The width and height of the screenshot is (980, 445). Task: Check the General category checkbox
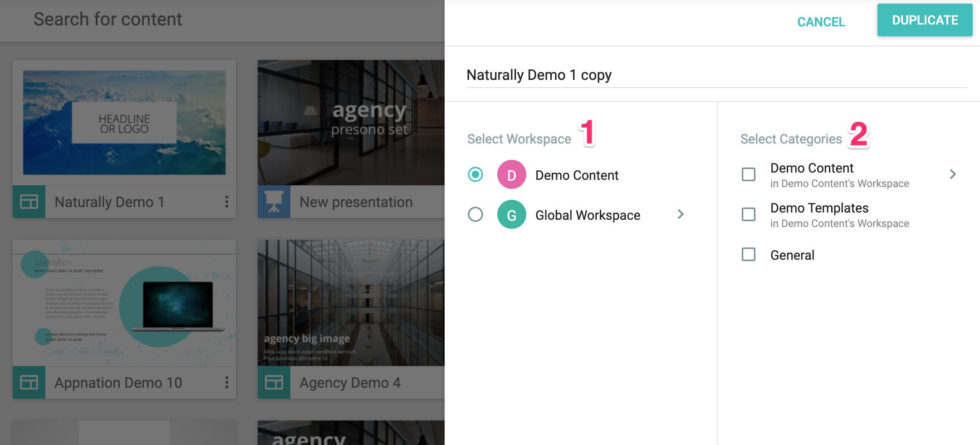click(x=749, y=254)
